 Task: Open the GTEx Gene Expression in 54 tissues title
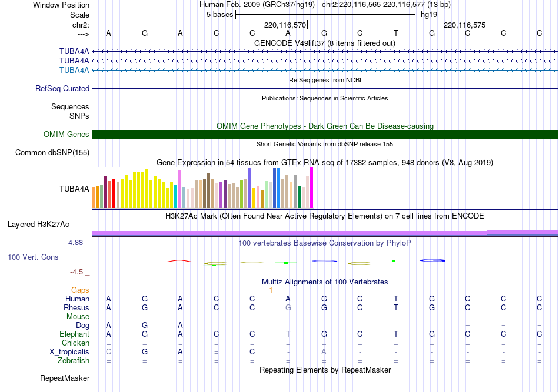point(325,162)
